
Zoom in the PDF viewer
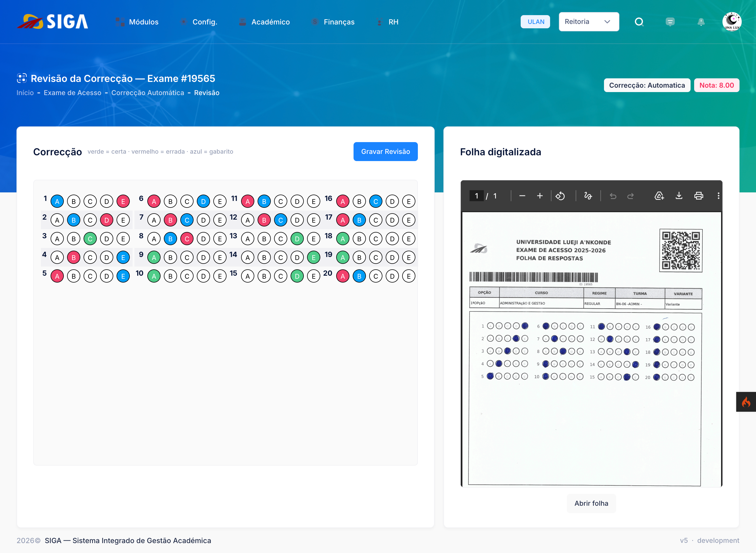(x=540, y=196)
